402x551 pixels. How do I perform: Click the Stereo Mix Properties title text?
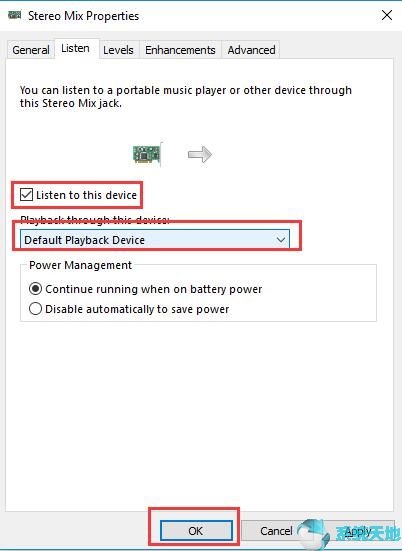(84, 16)
